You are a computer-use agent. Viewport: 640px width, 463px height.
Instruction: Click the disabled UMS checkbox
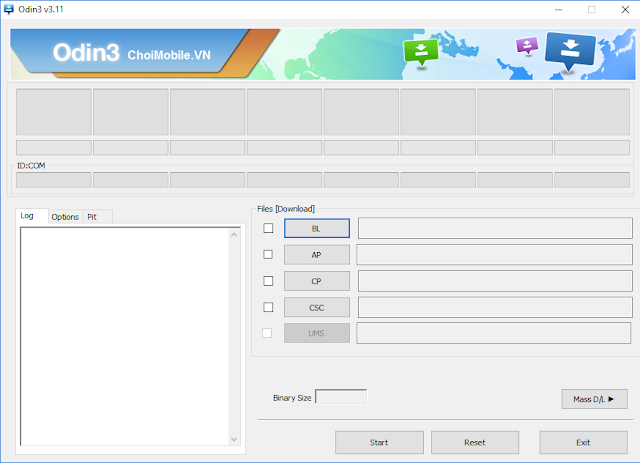[267, 333]
